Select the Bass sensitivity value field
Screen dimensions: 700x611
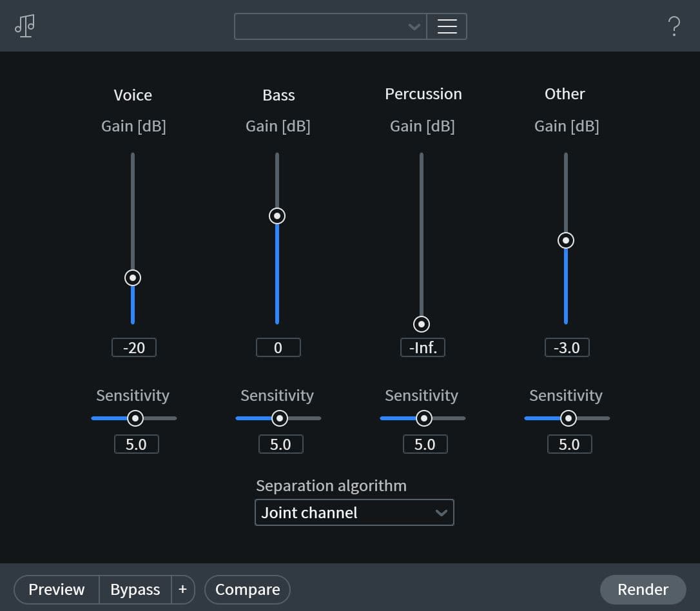coord(280,444)
